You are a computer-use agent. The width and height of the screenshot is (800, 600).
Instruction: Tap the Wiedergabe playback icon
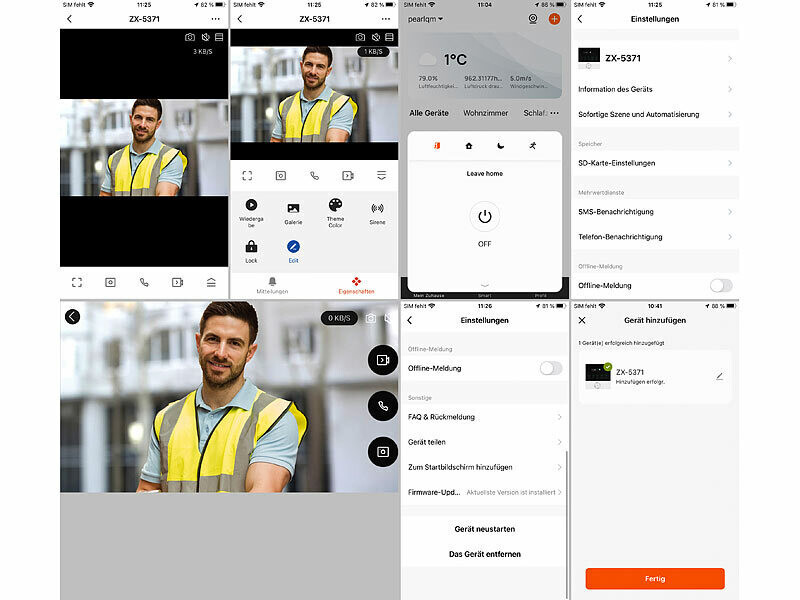[x=251, y=205]
